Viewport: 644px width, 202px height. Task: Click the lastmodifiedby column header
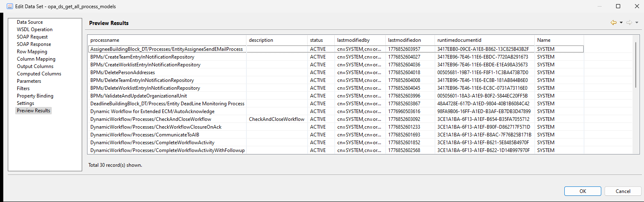360,40
